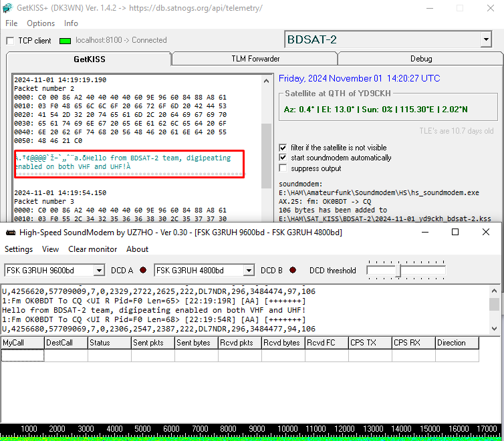This screenshot has width=504, height=441.
Task: Click the 'Packet number 3' line
Action: tap(44, 201)
